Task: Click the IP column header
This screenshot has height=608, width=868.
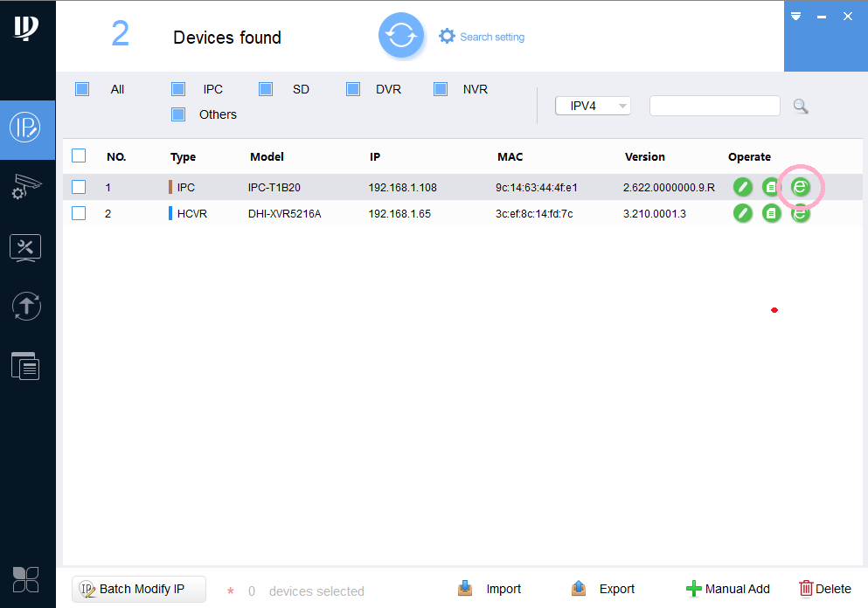Action: point(375,157)
